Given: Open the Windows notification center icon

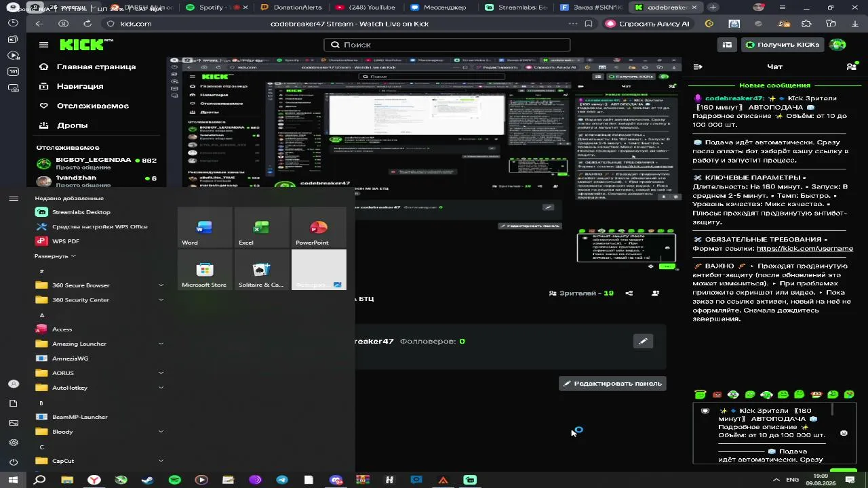Looking at the screenshot, I should pyautogui.click(x=850, y=480).
